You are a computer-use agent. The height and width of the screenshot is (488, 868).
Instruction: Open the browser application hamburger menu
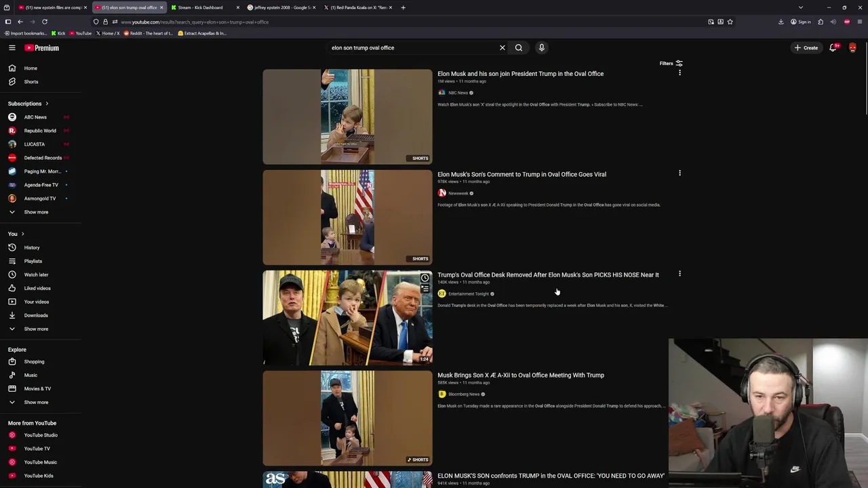pyautogui.click(x=860, y=22)
